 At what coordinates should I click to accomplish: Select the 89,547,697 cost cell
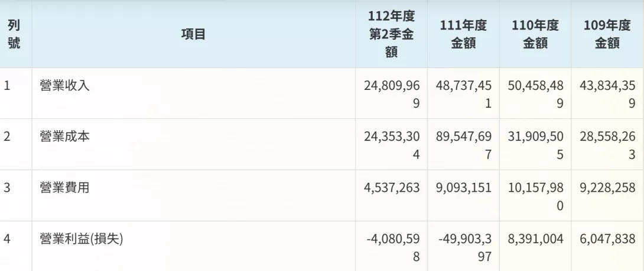tap(463, 144)
